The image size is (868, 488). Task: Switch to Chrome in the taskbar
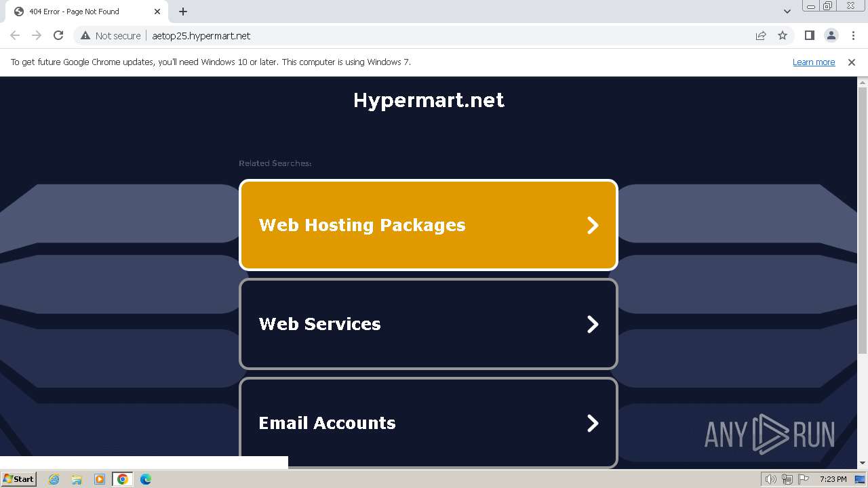pyautogui.click(x=123, y=479)
